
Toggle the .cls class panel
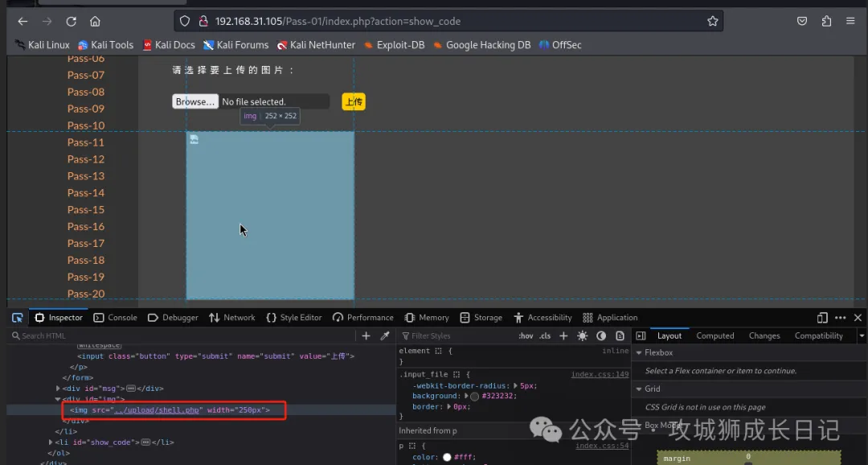(x=545, y=335)
